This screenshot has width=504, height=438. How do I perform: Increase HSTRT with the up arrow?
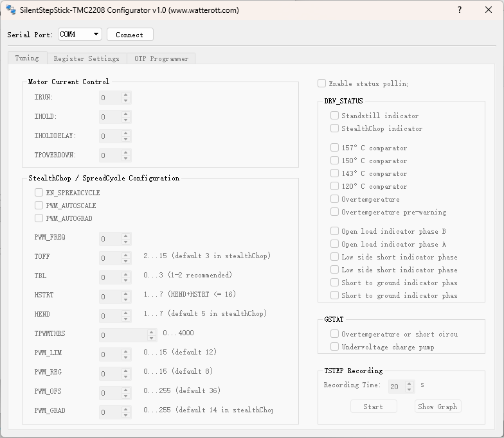point(126,294)
